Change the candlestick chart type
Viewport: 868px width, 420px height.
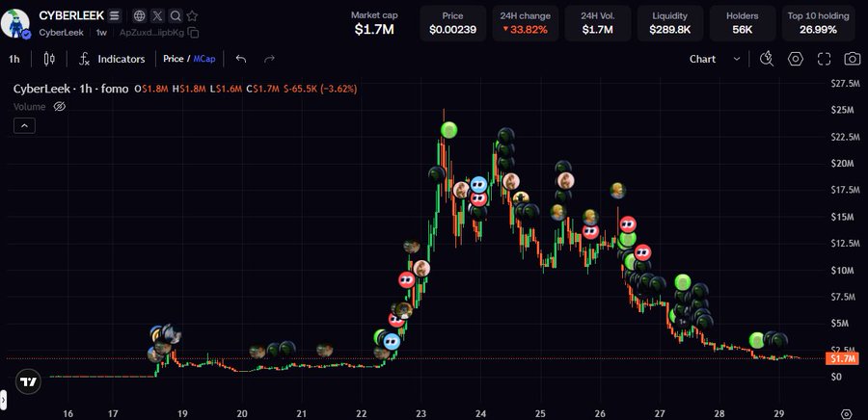(x=49, y=59)
